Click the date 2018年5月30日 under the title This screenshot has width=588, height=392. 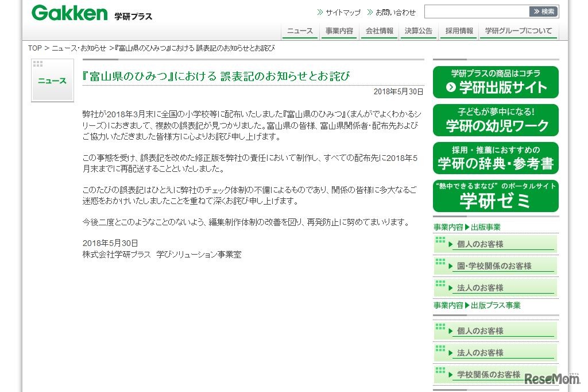tap(399, 91)
